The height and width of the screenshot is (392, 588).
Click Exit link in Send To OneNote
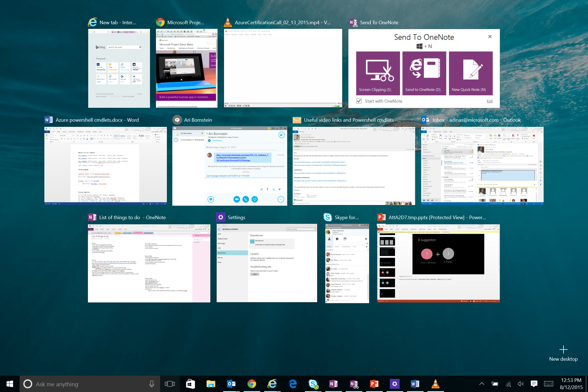(490, 101)
